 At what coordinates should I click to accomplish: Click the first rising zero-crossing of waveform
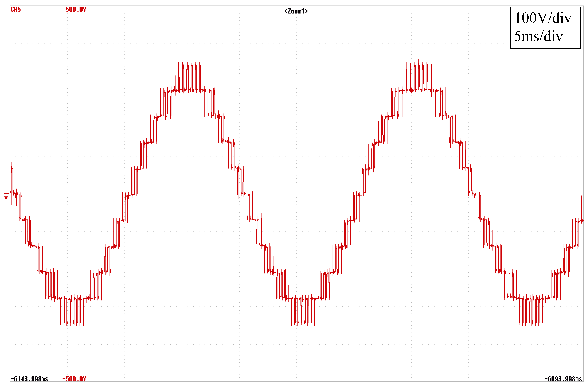(x=130, y=196)
